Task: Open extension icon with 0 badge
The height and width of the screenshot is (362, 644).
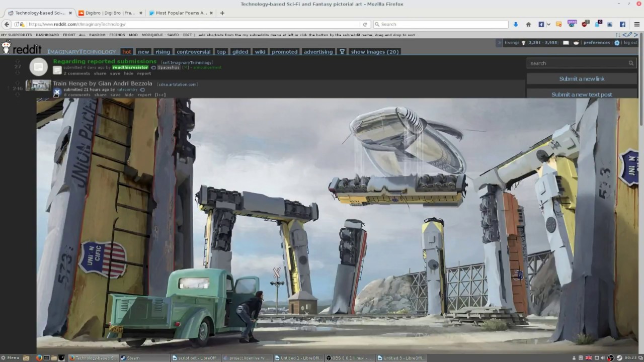Action: [598, 24]
